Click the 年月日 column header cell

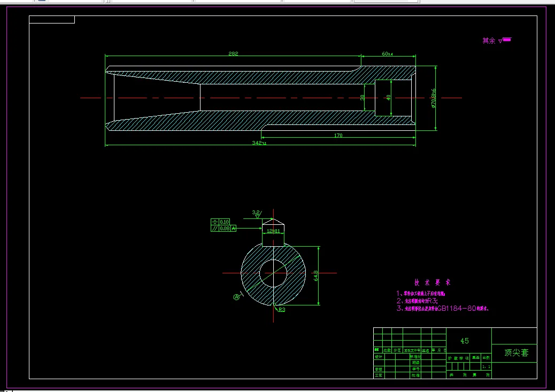click(439, 350)
